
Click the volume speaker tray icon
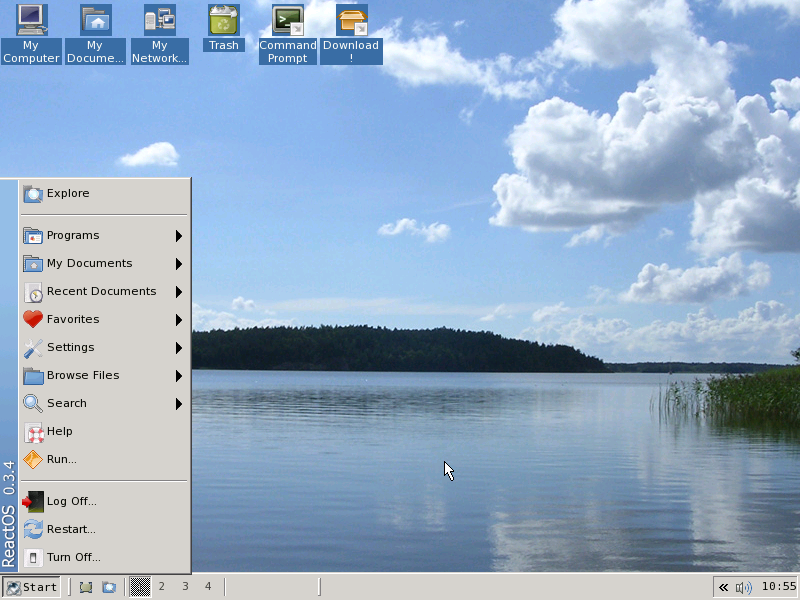[743, 587]
